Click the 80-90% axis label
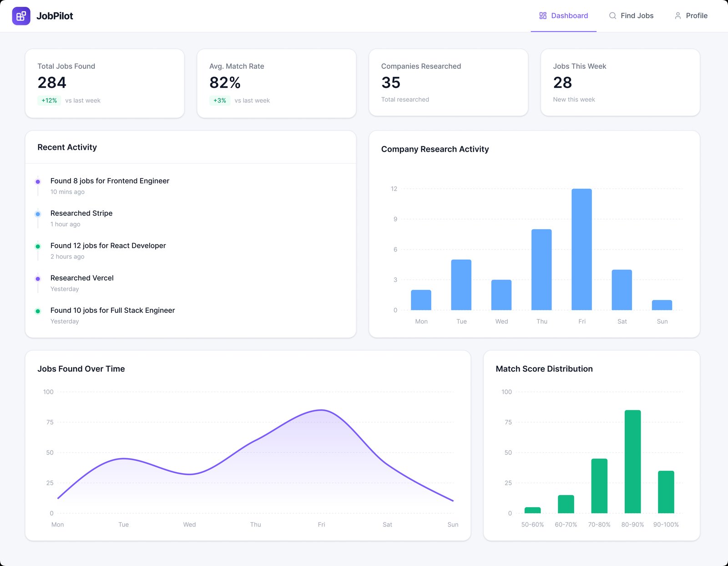728x566 pixels. click(x=633, y=525)
